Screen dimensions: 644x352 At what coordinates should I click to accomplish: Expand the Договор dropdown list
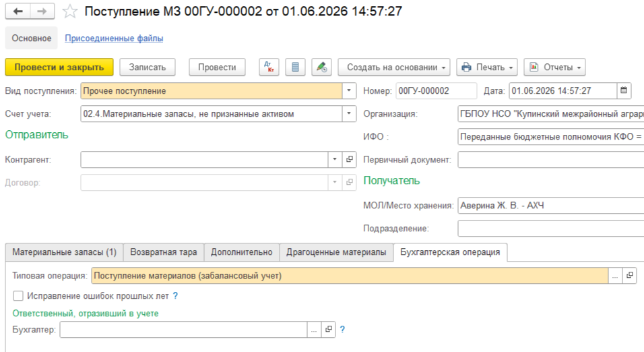(335, 182)
